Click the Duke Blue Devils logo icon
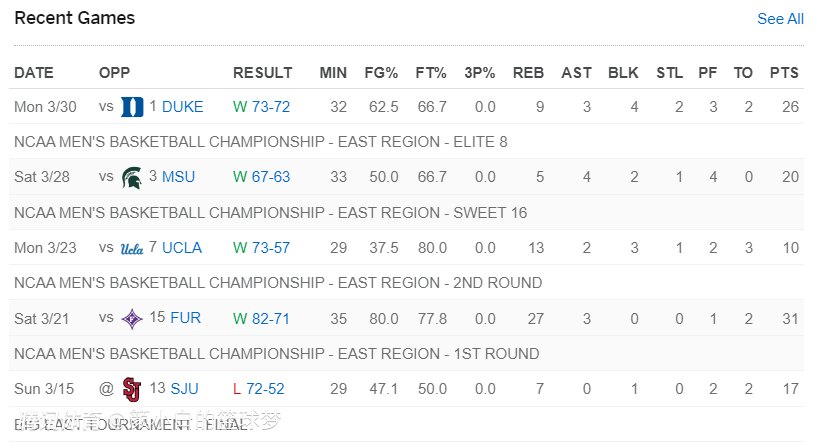813x446 pixels. (132, 107)
